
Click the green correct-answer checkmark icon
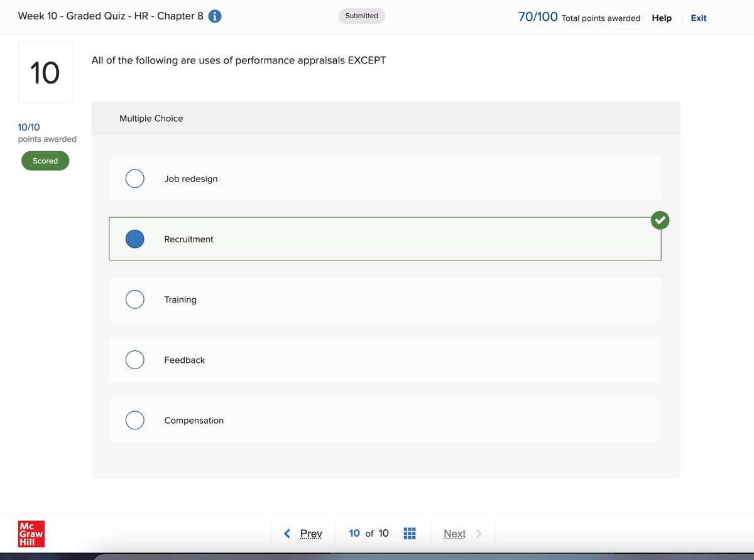tap(660, 220)
